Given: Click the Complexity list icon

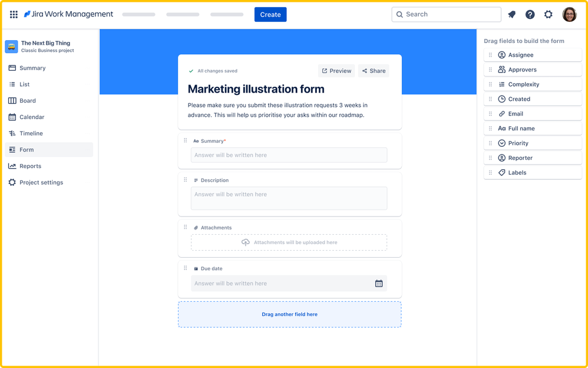Looking at the screenshot, I should tap(502, 84).
